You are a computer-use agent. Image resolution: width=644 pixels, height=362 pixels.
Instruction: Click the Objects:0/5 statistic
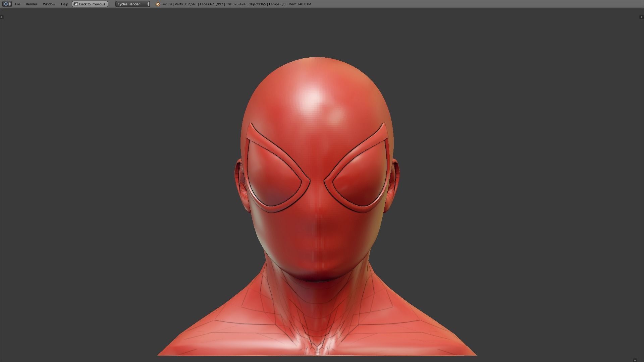(257, 4)
